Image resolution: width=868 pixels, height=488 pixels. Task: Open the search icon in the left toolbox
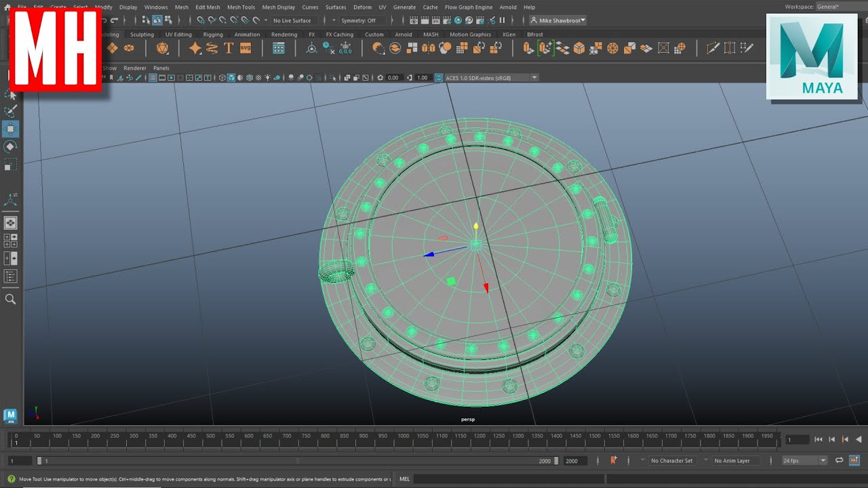11,299
